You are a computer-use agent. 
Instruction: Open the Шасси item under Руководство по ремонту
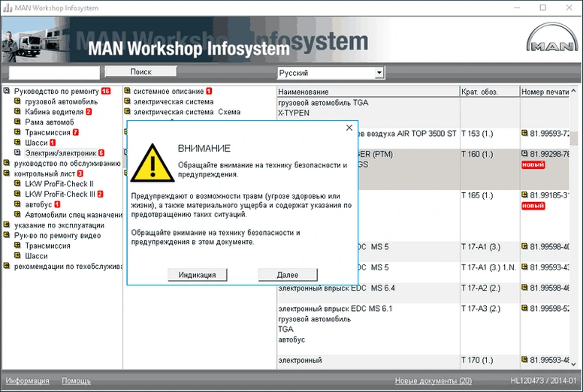[36, 143]
